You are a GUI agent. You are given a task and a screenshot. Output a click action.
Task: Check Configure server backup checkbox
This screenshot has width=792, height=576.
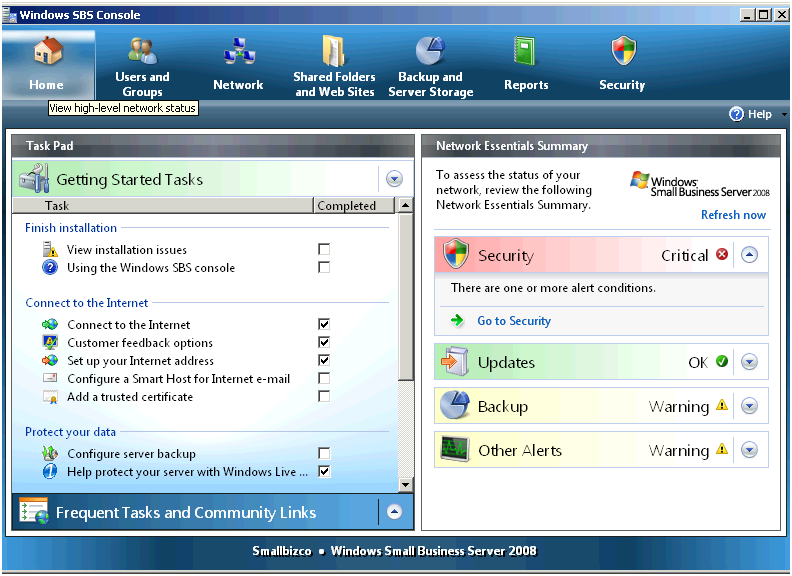324,453
